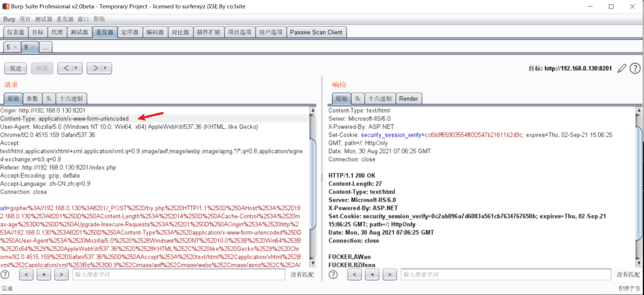
Task: Open response search help question mark icon
Action: pyautogui.click(x=333, y=275)
